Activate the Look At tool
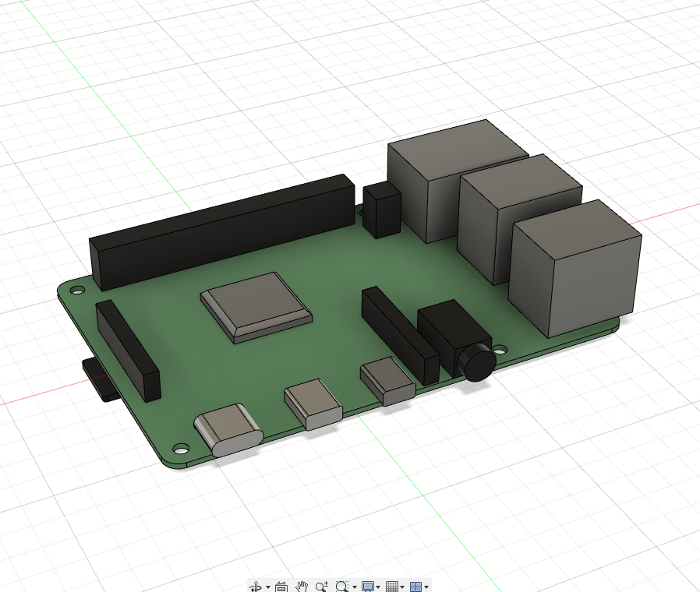Screen dimensions: 700x592 (x=281, y=587)
